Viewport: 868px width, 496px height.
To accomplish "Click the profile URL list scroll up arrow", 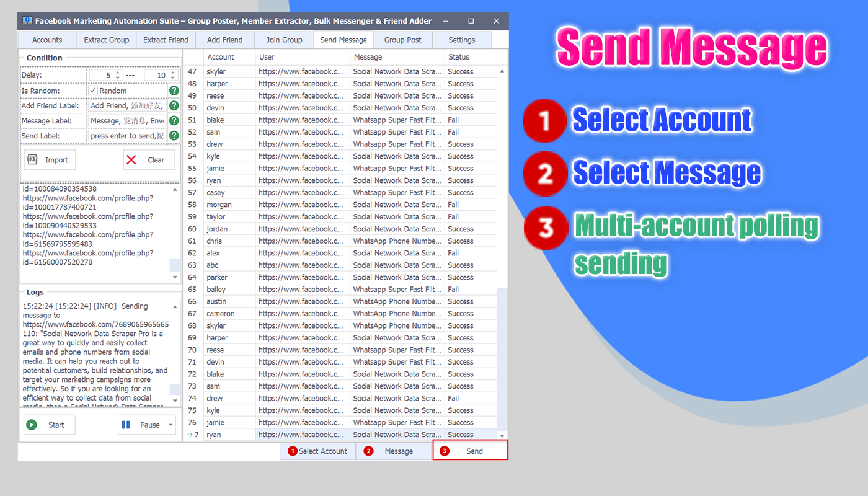I will [175, 190].
